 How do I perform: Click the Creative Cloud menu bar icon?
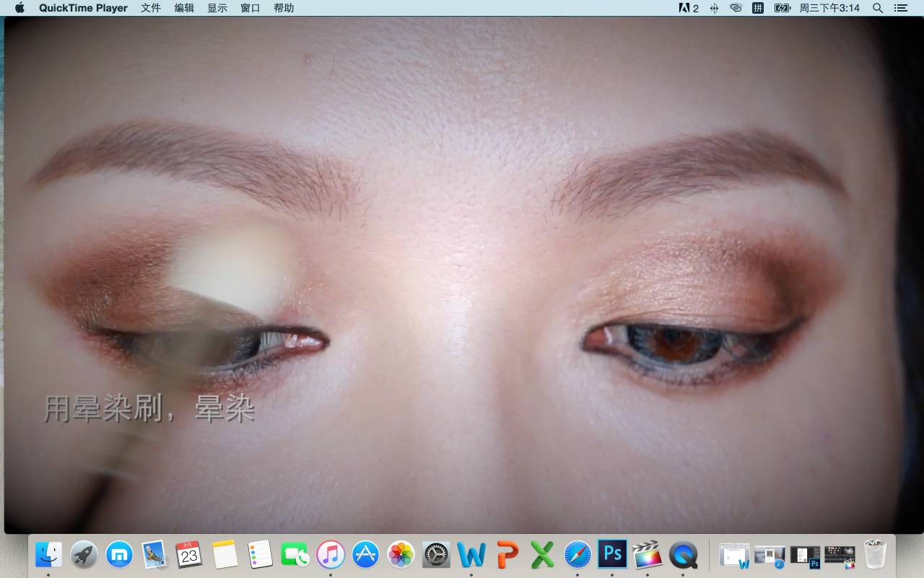coord(736,8)
